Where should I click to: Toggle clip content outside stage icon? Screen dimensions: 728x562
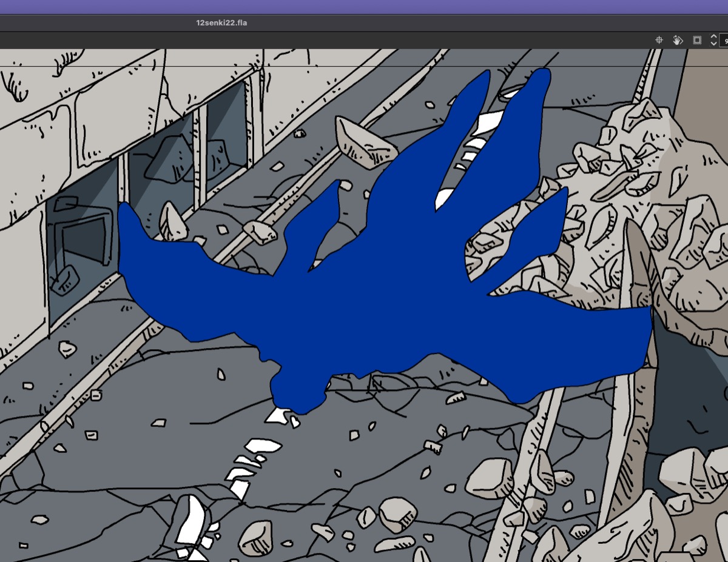point(697,40)
